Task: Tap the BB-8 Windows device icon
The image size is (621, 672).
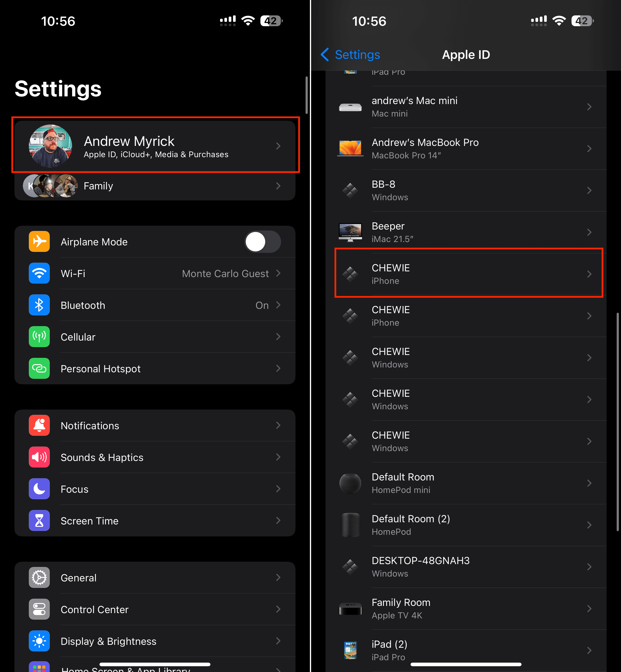Action: point(350,191)
